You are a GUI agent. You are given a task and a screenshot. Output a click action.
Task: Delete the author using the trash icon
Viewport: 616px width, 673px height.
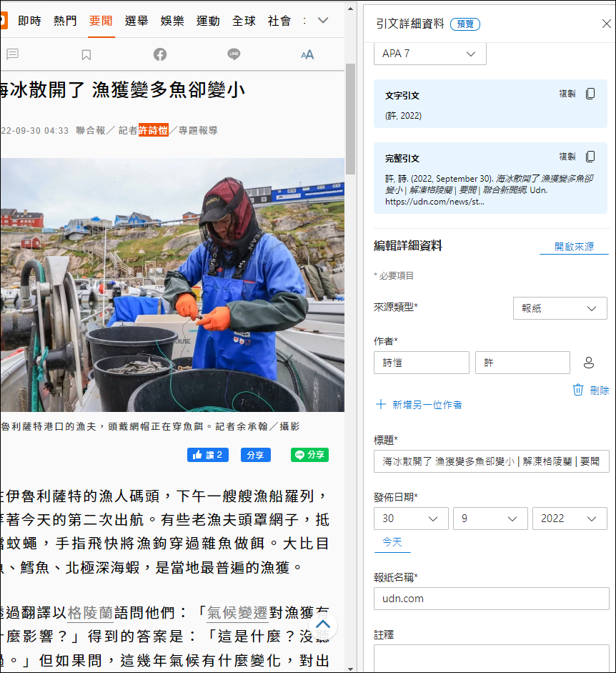click(578, 390)
